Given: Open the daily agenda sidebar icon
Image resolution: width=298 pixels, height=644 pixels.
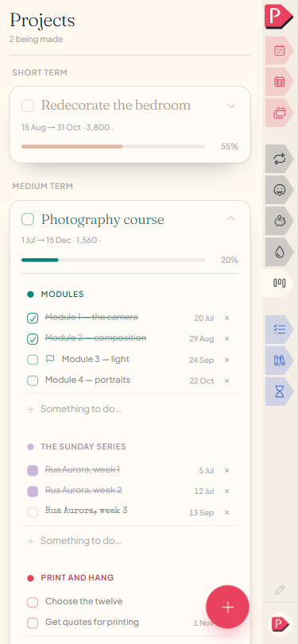Looking at the screenshot, I should (x=280, y=51).
